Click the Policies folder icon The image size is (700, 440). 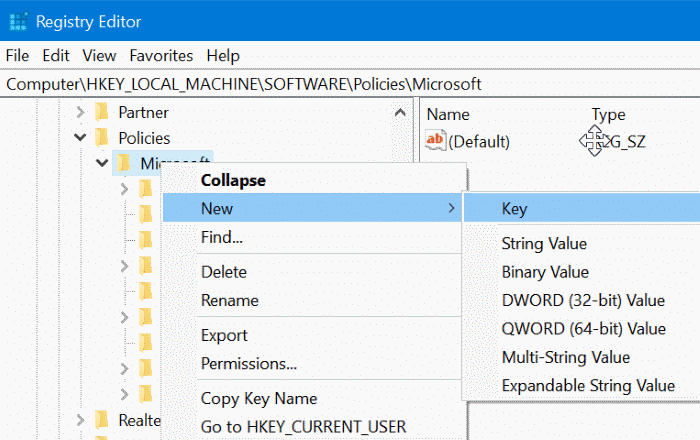click(100, 138)
